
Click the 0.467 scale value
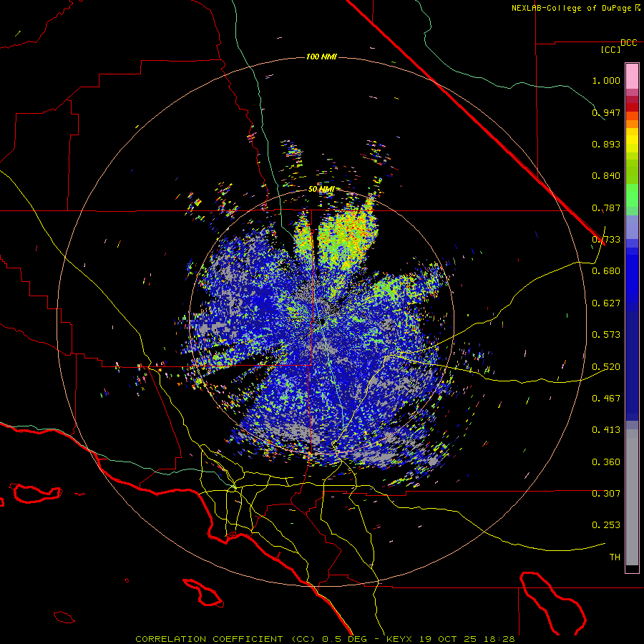[606, 399]
